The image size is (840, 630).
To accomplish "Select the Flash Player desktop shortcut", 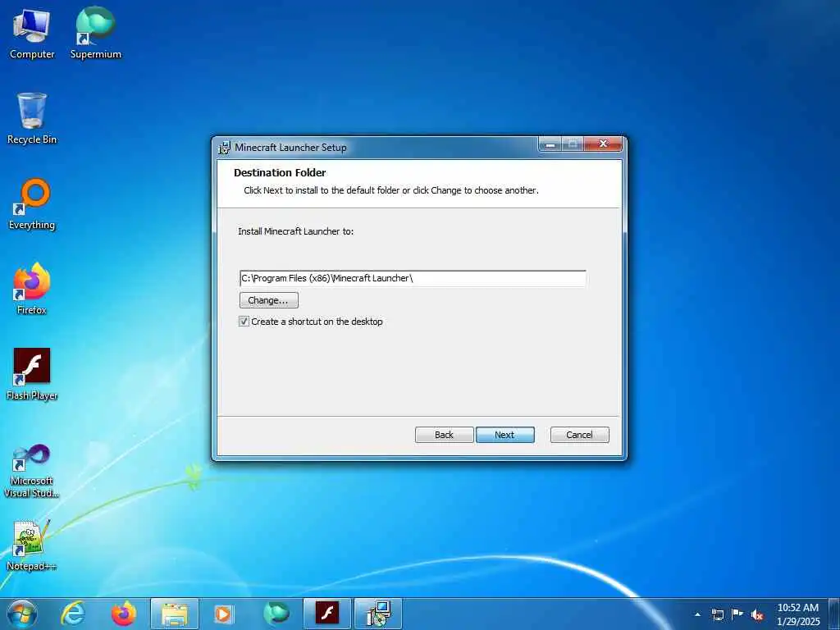I will pyautogui.click(x=32, y=374).
